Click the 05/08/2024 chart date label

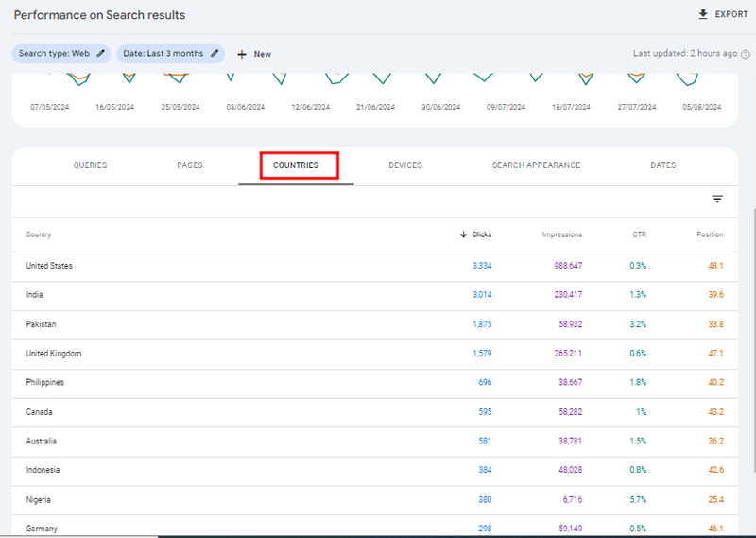[x=701, y=107]
